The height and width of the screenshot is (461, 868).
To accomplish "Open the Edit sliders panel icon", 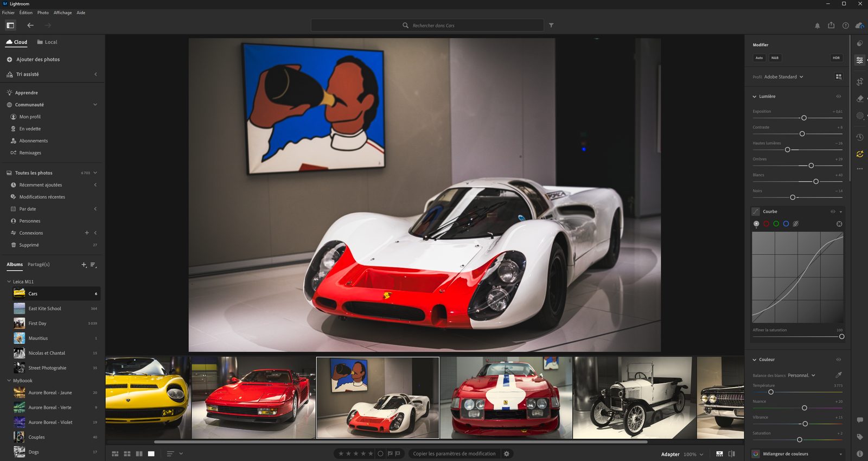I will (860, 60).
